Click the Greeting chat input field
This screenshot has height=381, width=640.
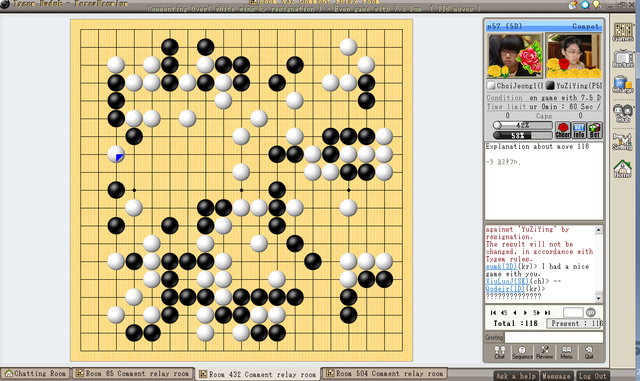click(554, 337)
